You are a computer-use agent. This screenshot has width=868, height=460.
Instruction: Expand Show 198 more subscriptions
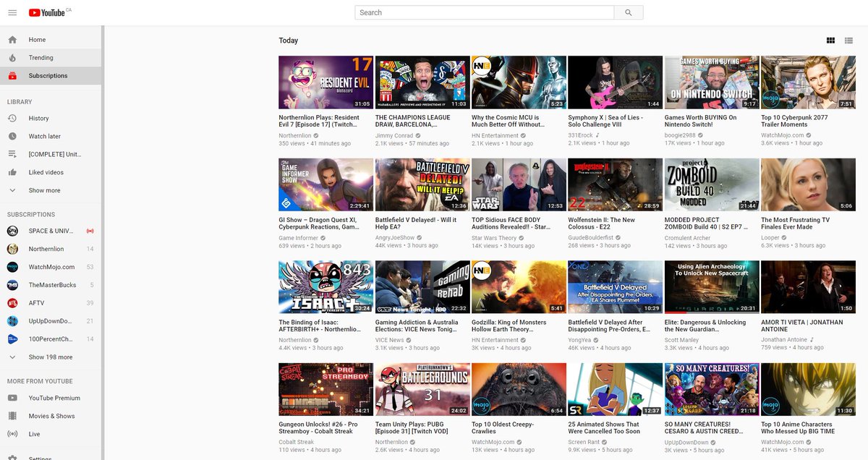(x=51, y=357)
